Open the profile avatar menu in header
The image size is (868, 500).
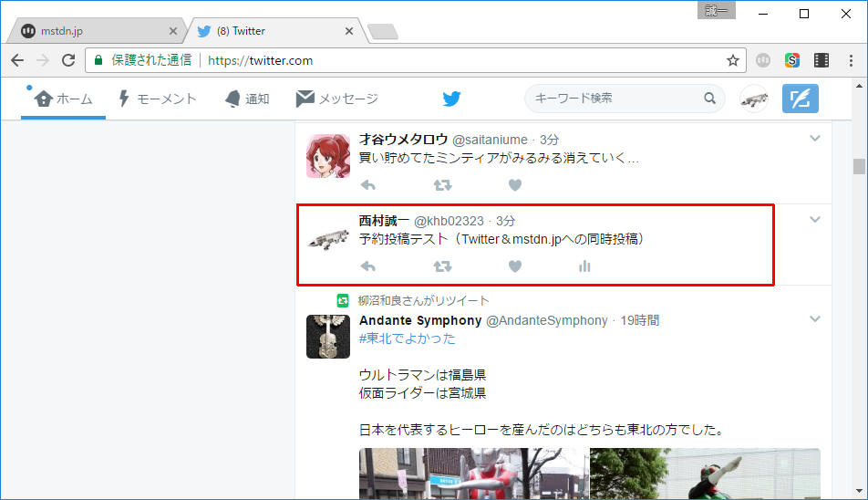pyautogui.click(x=753, y=99)
